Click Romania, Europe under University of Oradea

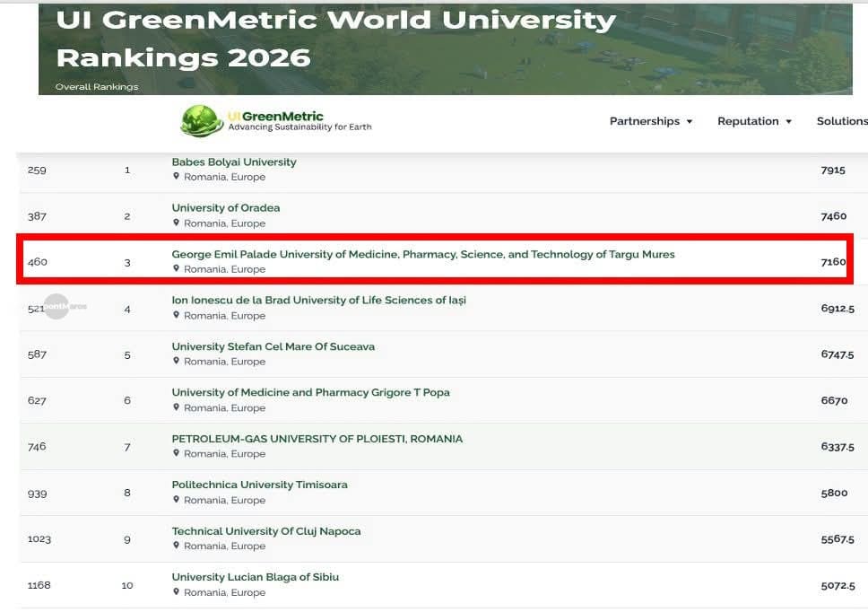(x=225, y=223)
